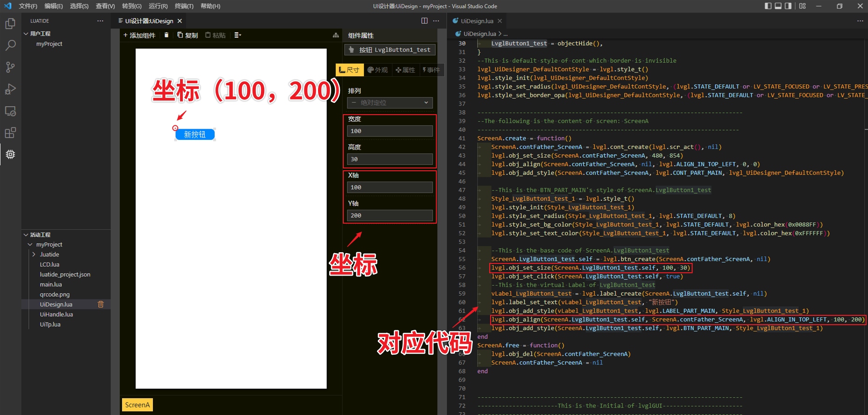The width and height of the screenshot is (868, 415).
Task: Open luatide_project.json in the file tree
Action: pos(65,275)
